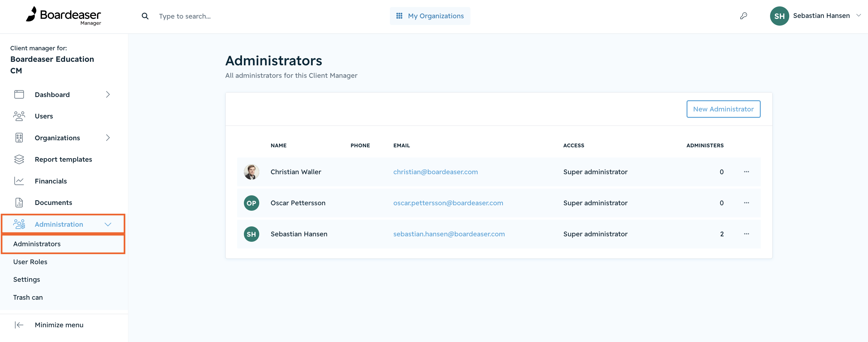Click the ACCESS column header
This screenshot has width=868, height=342.
click(574, 145)
